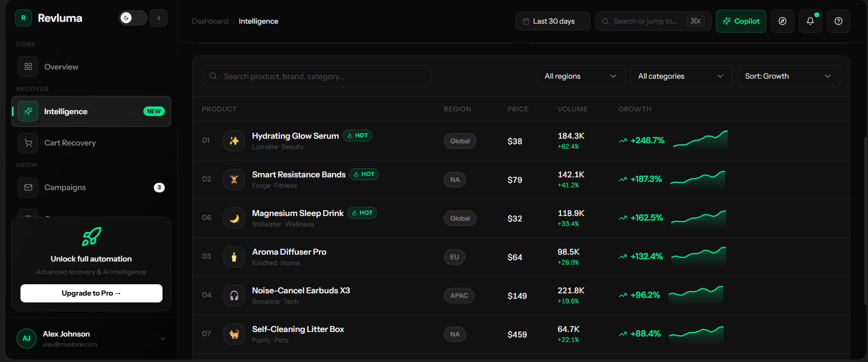Image resolution: width=868 pixels, height=362 pixels.
Task: Open Hydrating Glow Serum product
Action: coord(295,136)
